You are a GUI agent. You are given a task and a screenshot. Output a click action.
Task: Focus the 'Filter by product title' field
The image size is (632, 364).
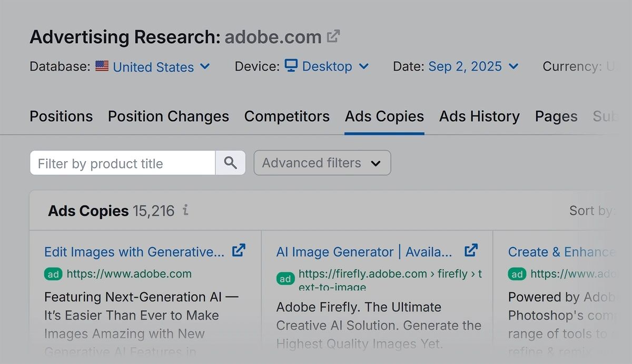123,163
